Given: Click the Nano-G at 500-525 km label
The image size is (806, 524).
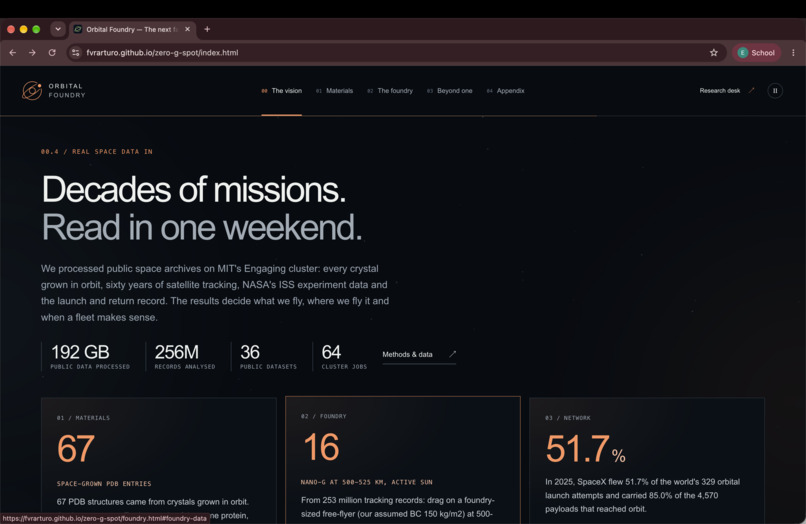Looking at the screenshot, I should coord(367,482).
